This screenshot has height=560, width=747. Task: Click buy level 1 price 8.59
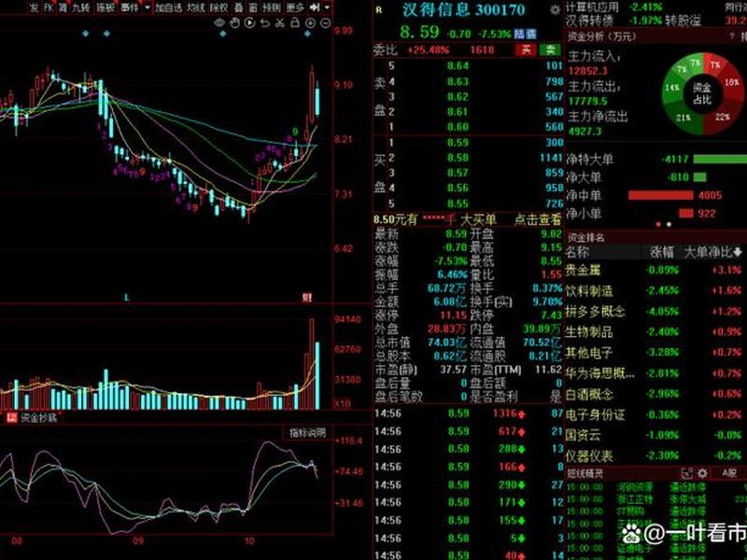pos(458,143)
